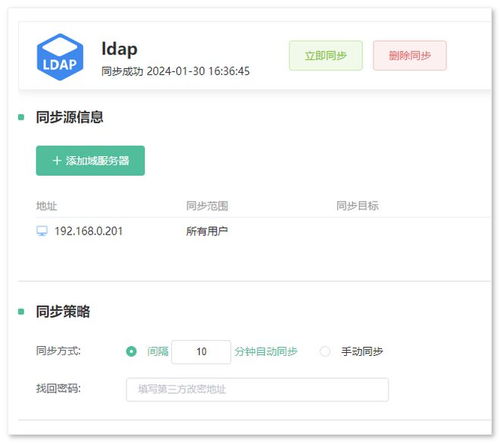Click the 同步方式 label

click(58, 351)
